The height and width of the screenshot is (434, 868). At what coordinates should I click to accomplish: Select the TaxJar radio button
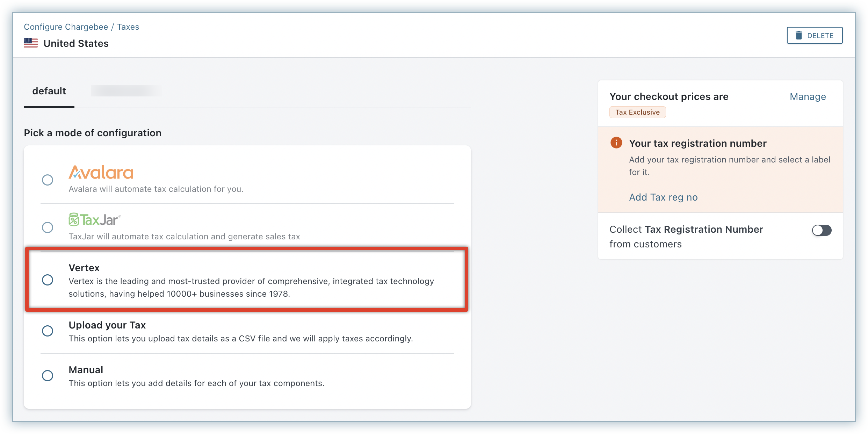[48, 227]
